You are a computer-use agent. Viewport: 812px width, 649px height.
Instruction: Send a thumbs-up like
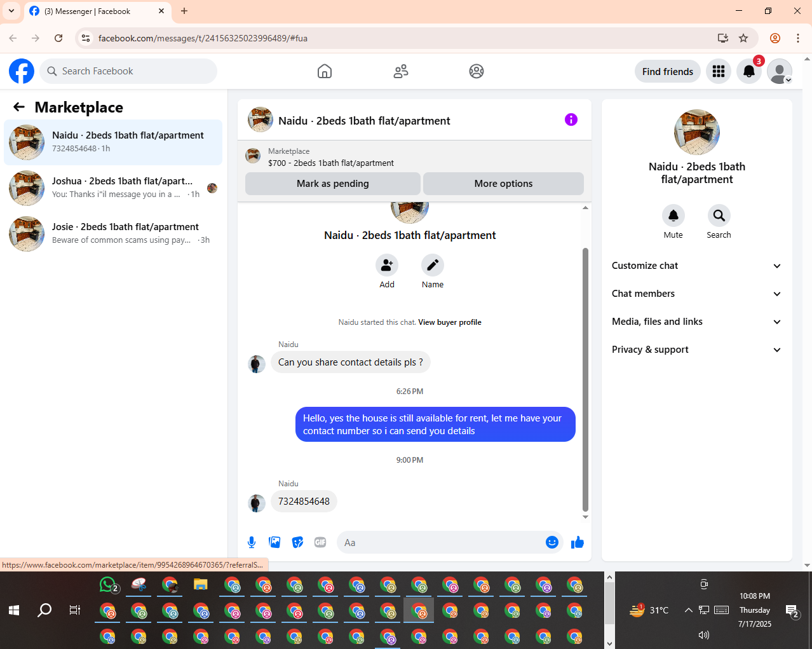pos(578,542)
